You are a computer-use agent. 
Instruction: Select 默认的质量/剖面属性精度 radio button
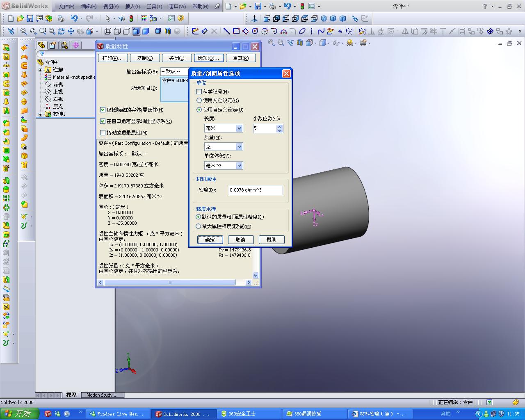click(x=199, y=217)
